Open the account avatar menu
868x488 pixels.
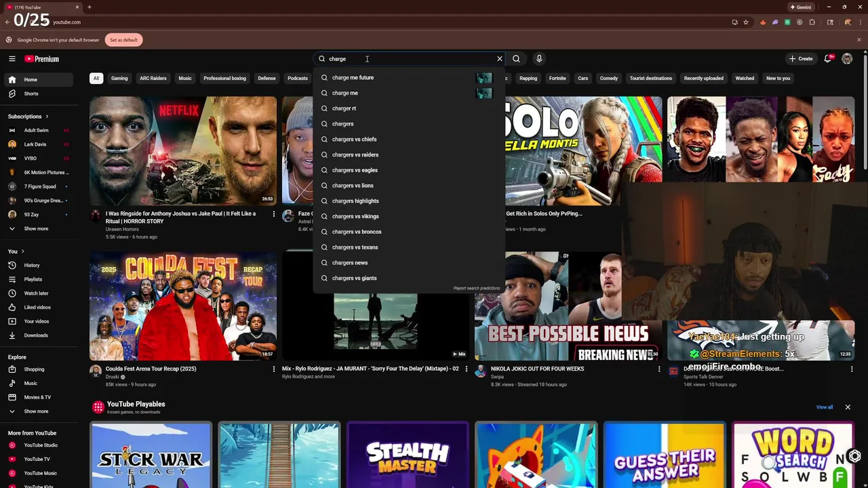[x=847, y=59]
